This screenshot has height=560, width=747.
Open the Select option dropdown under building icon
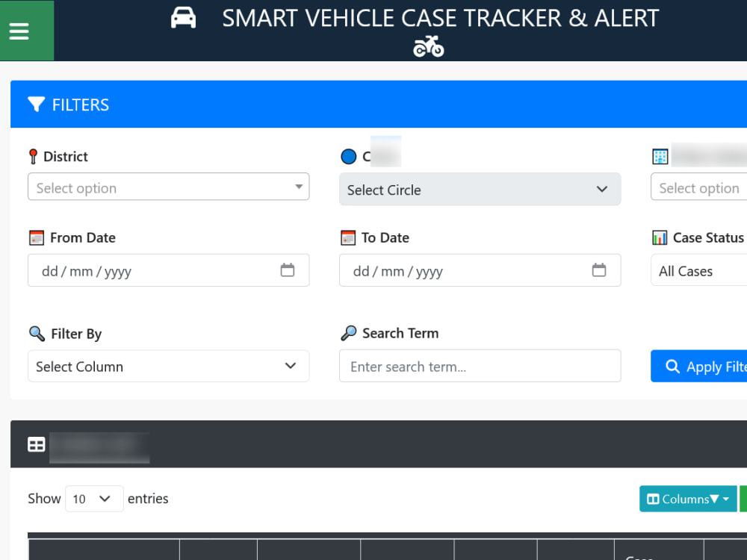coord(699,187)
